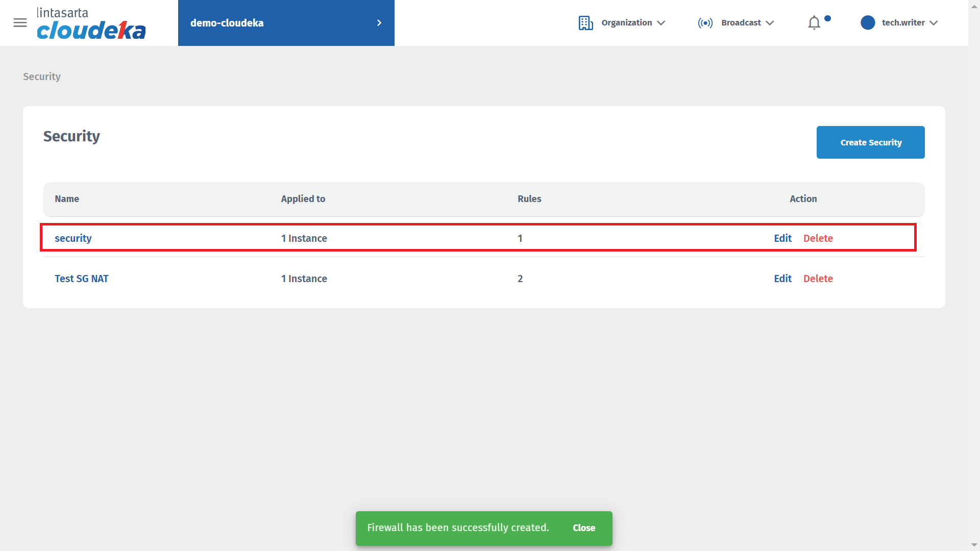This screenshot has height=551, width=980.
Task: Open the notifications bell
Action: [x=814, y=23]
